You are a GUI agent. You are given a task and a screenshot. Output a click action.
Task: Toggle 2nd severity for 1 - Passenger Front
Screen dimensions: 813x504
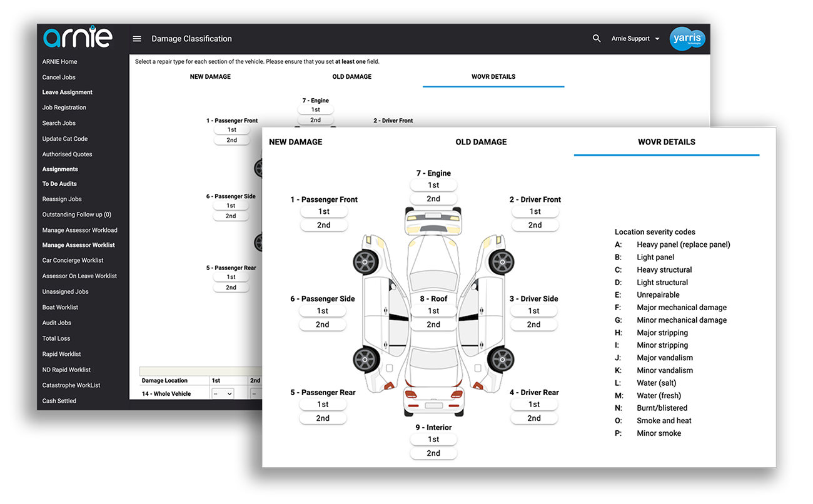(324, 224)
